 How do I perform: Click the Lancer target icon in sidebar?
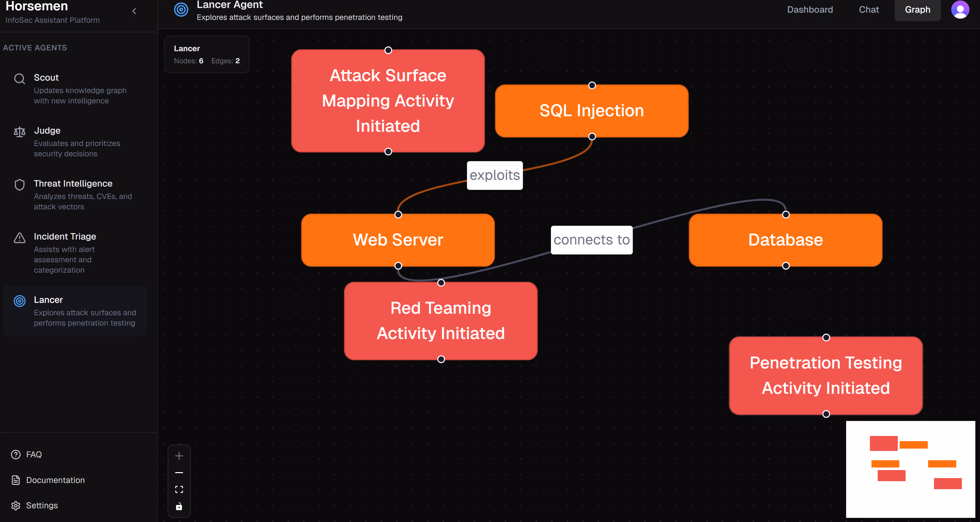tap(19, 301)
